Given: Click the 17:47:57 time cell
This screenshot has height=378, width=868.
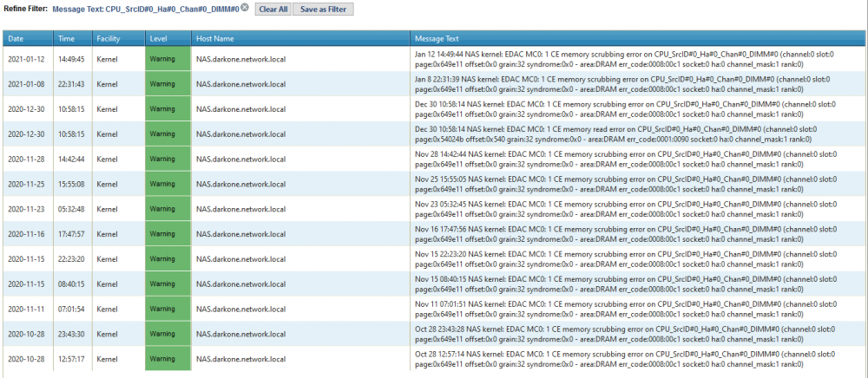Looking at the screenshot, I should point(71,234).
